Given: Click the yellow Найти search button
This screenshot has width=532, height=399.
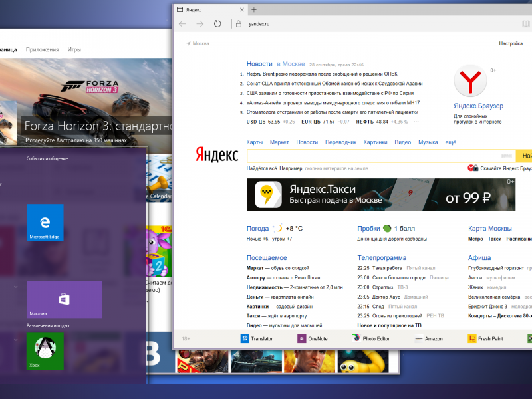Looking at the screenshot, I should (524, 156).
